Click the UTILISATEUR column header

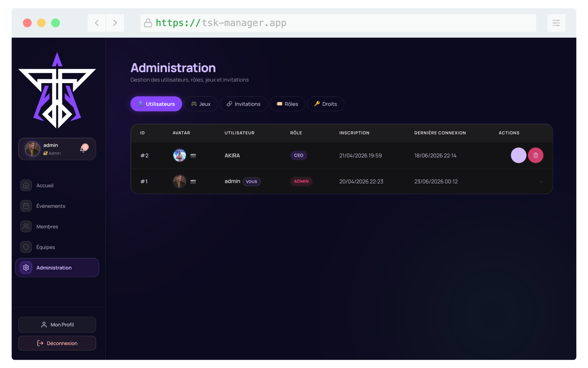[239, 133]
